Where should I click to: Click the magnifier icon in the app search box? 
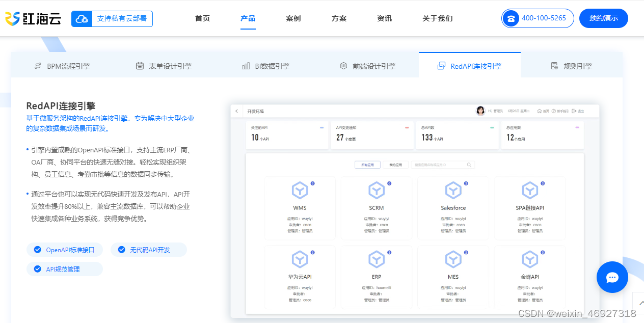pos(469,165)
